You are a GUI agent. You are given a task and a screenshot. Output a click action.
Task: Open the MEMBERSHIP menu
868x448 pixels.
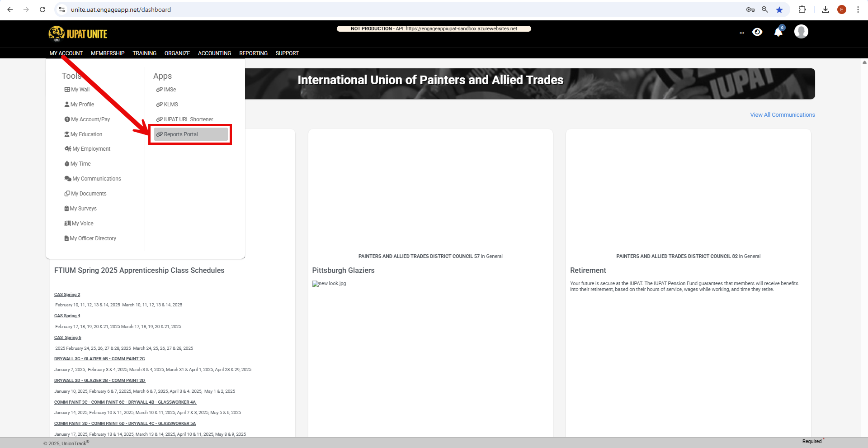108,53
